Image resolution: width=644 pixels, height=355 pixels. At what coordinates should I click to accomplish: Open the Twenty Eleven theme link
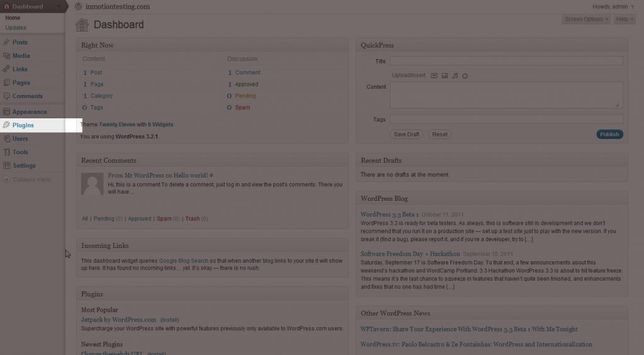click(x=117, y=125)
